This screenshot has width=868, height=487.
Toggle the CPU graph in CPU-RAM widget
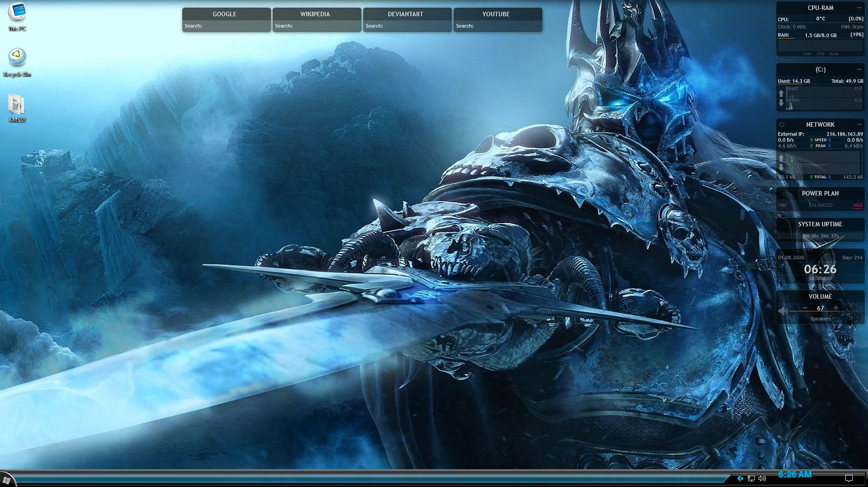pyautogui.click(x=821, y=54)
